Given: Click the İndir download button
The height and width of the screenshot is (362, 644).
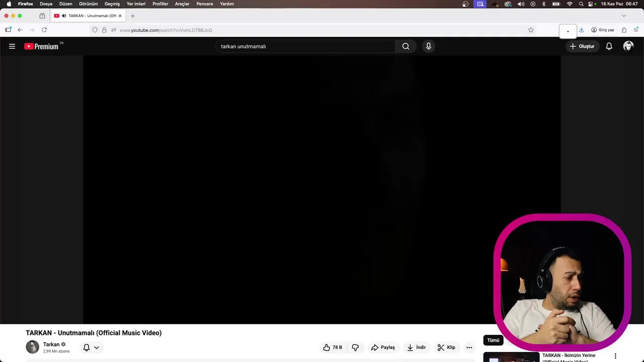Looking at the screenshot, I should pos(417,347).
